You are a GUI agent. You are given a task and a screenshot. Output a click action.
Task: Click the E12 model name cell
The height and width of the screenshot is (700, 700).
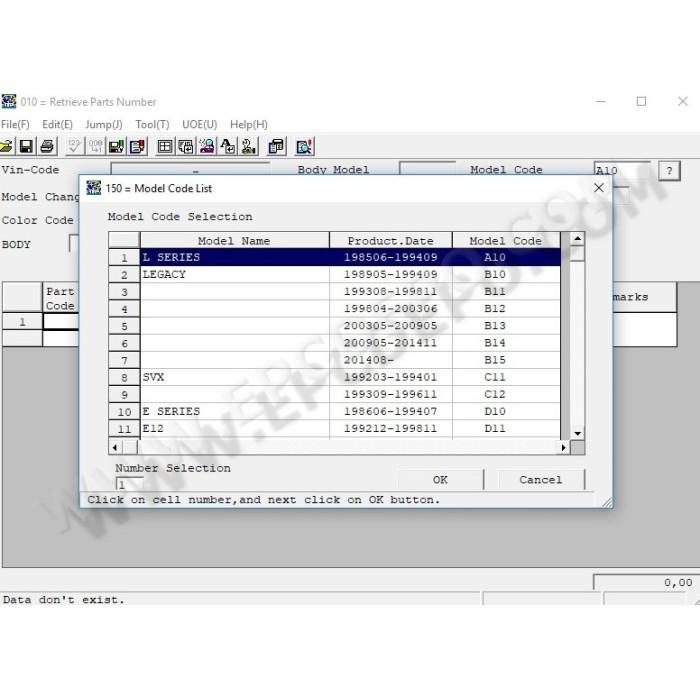235,429
